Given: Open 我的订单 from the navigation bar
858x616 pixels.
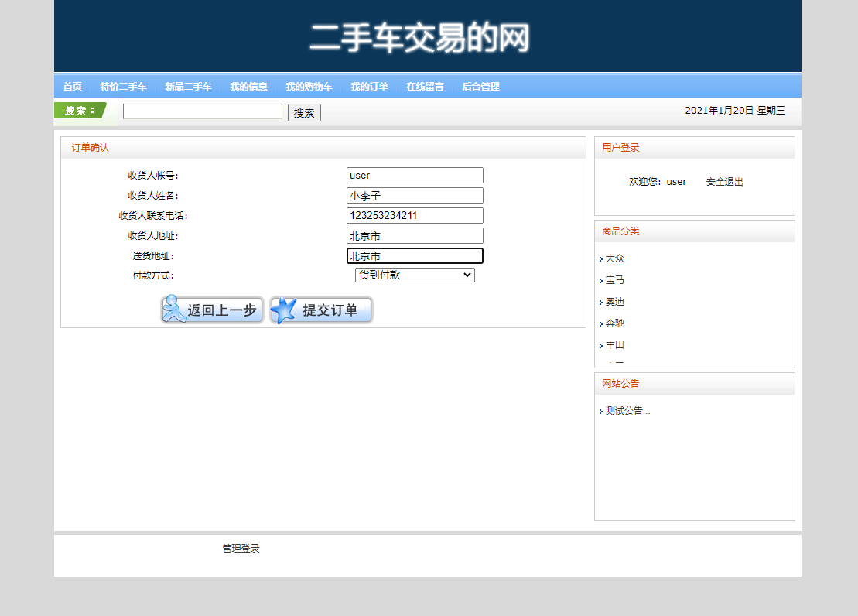Looking at the screenshot, I should coord(370,86).
